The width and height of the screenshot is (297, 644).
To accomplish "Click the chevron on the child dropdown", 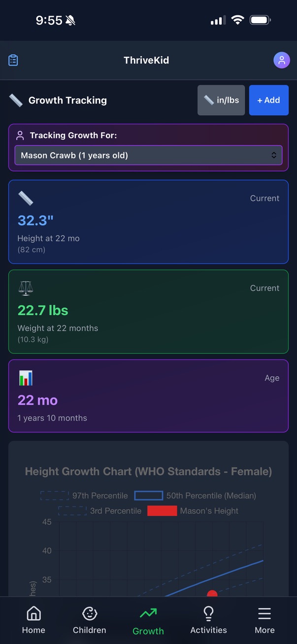I will pyautogui.click(x=274, y=155).
